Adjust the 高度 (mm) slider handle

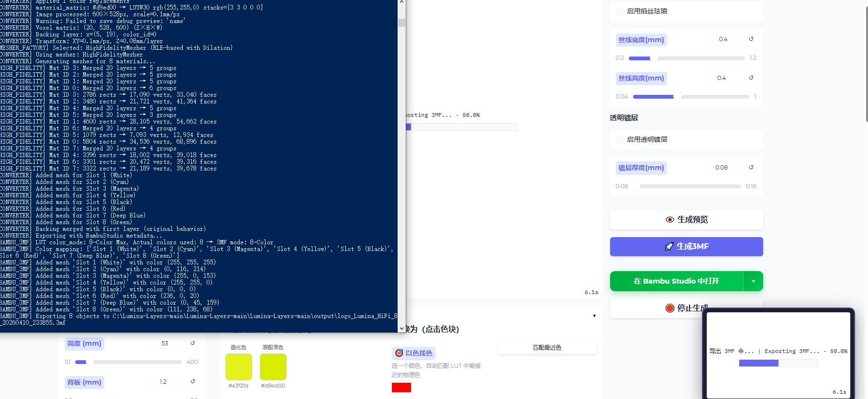90,362
